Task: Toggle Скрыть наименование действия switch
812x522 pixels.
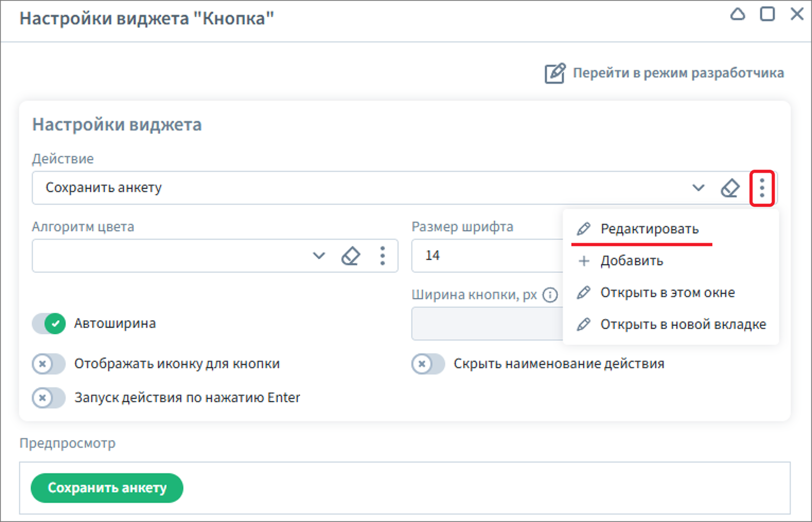Action: tap(428, 364)
